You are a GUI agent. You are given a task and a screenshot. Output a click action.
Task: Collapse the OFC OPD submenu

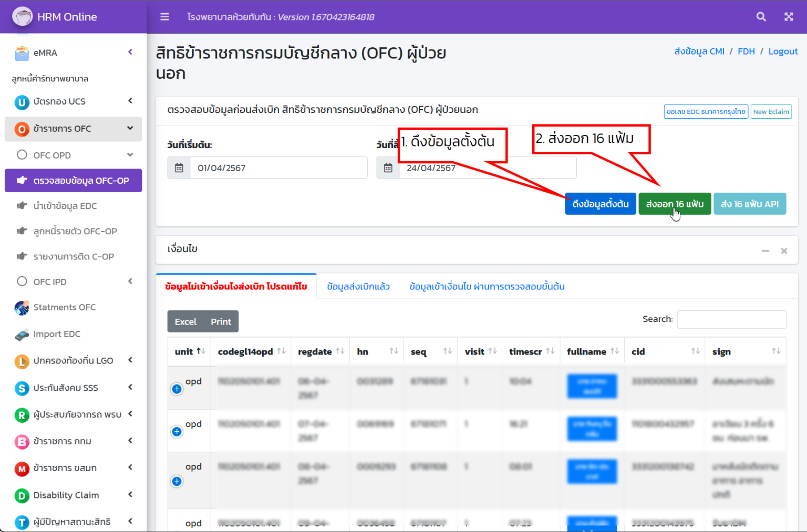pos(130,154)
